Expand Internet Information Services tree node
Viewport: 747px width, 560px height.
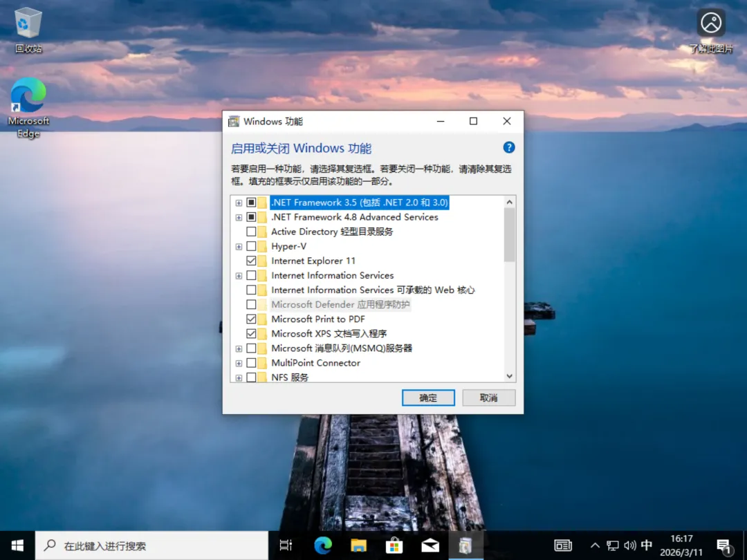239,276
